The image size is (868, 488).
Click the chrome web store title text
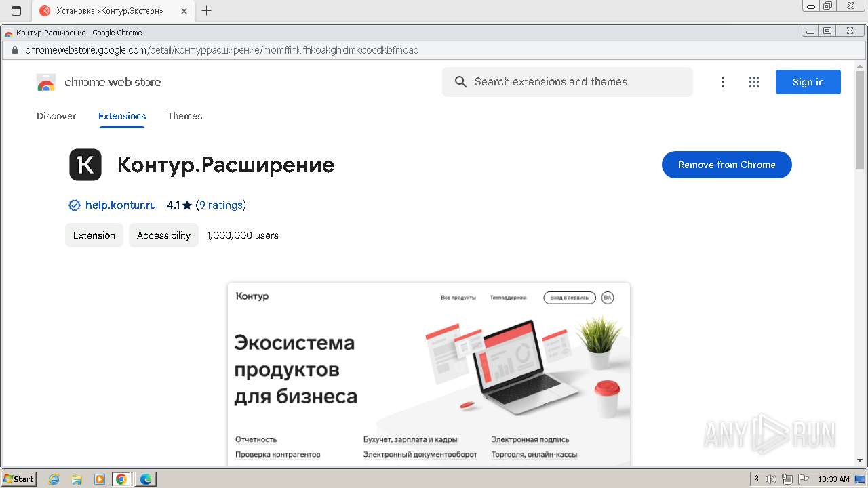pos(113,82)
